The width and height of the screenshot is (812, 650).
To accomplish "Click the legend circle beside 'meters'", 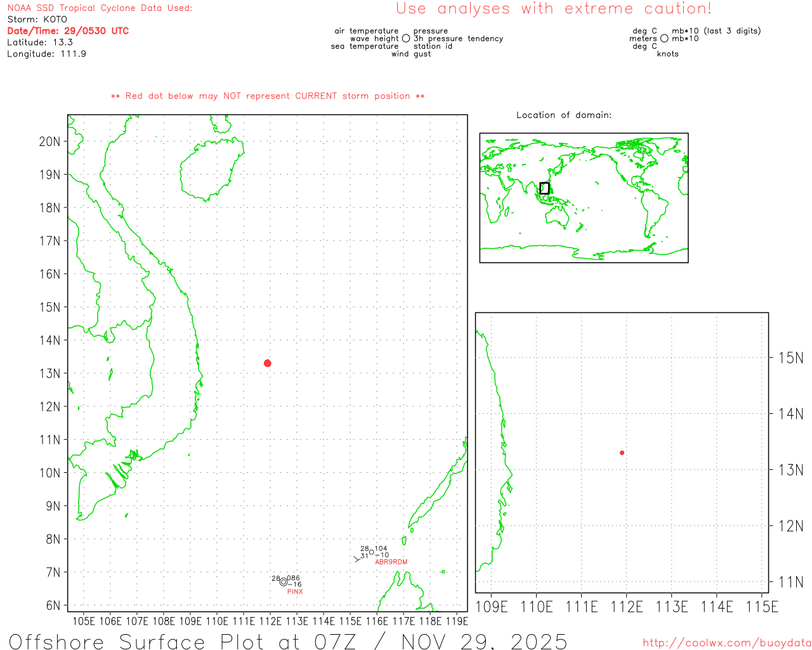I will point(664,39).
